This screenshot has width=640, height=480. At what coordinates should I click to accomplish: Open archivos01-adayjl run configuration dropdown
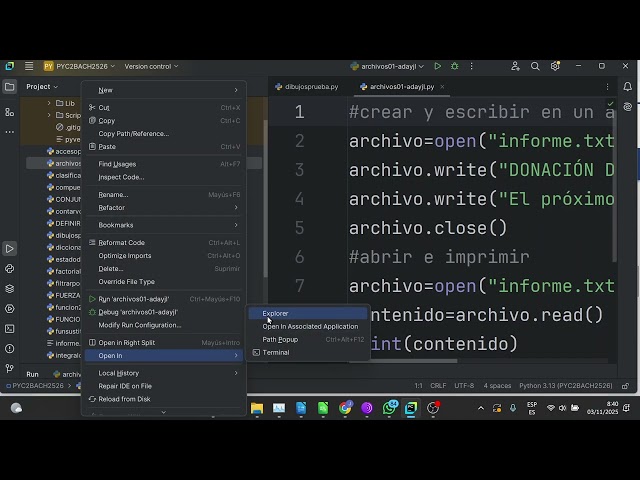pos(387,66)
